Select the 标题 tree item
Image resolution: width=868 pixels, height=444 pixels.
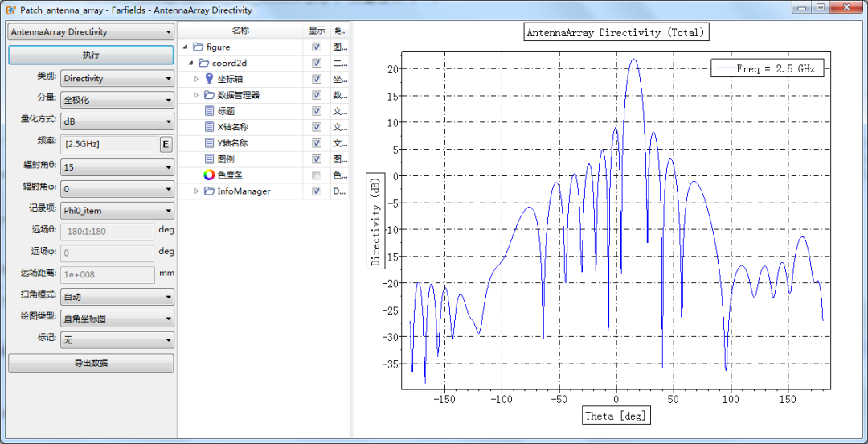pos(224,112)
